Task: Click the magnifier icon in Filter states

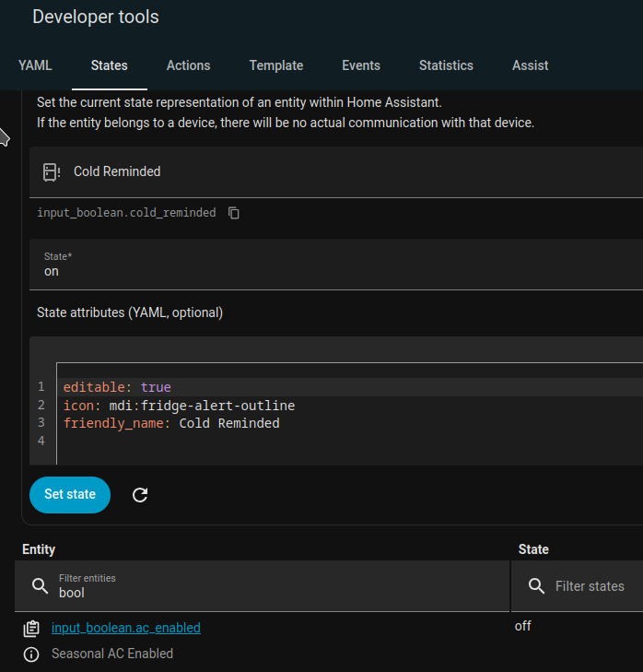Action: 536,586
